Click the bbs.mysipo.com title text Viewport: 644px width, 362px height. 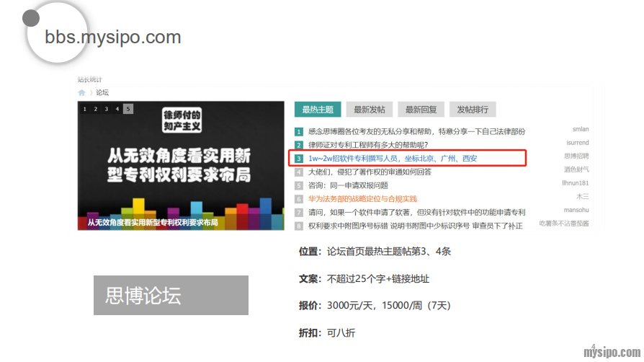click(x=113, y=37)
